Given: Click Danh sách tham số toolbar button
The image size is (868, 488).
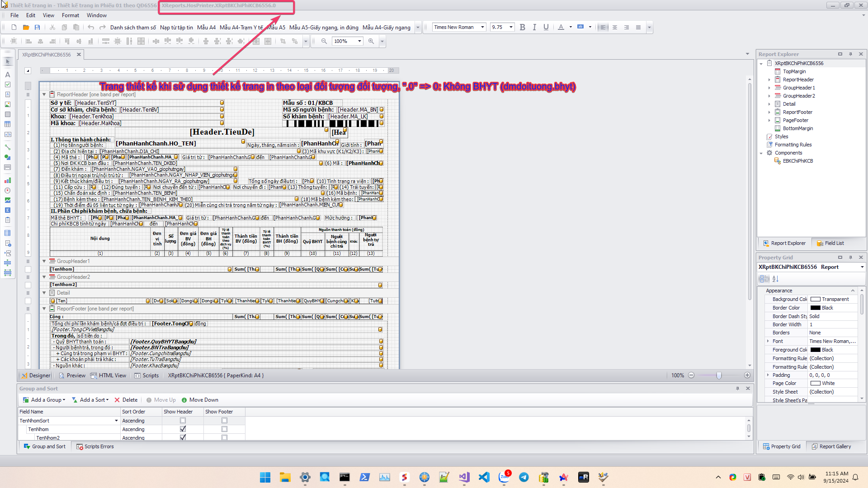Looking at the screenshot, I should [133, 28].
